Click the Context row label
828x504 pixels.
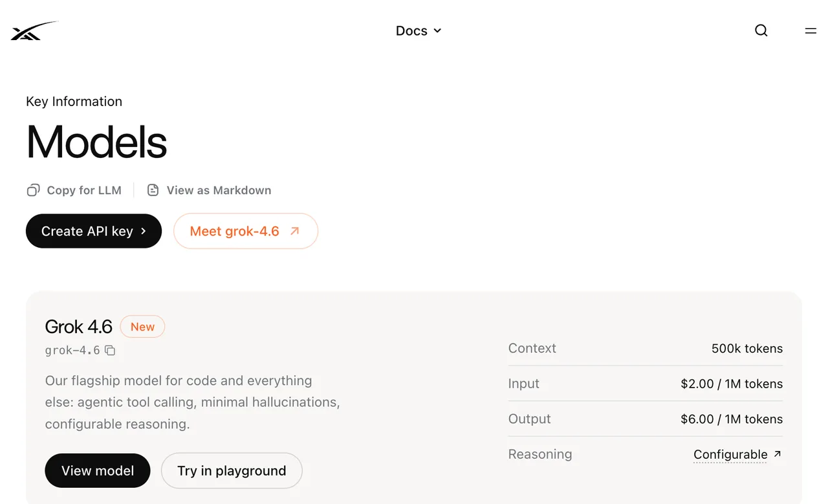[532, 348]
